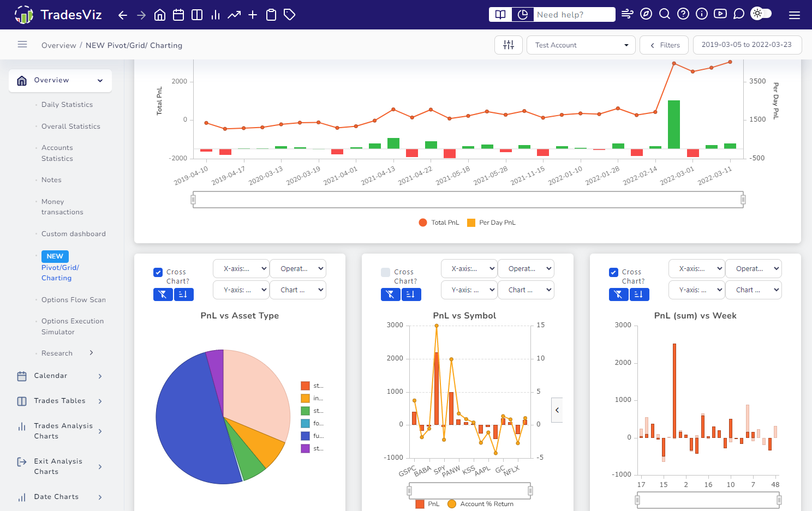The width and height of the screenshot is (812, 511).
Task: Click the date range 2019-03-05 to 2022-03-23
Action: tap(747, 45)
